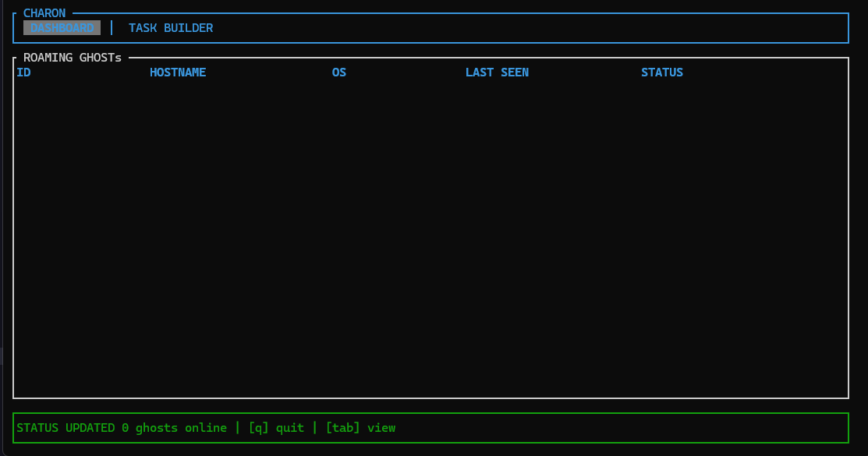Click the separator before [q] quit

point(237,428)
